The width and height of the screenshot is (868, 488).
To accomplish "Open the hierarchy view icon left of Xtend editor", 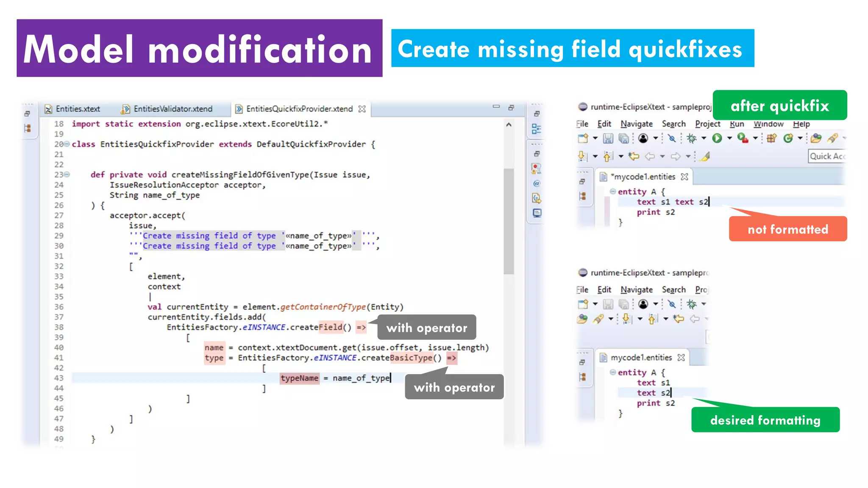I will [x=28, y=128].
